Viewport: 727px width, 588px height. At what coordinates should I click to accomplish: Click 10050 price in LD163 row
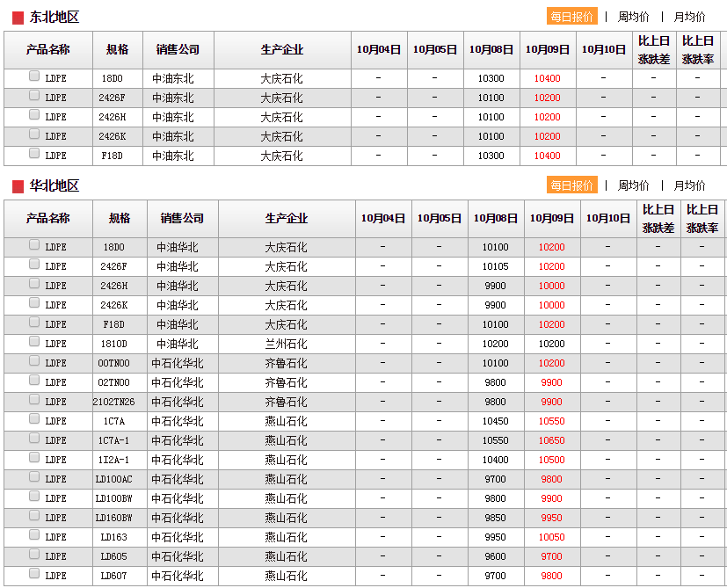click(552, 537)
